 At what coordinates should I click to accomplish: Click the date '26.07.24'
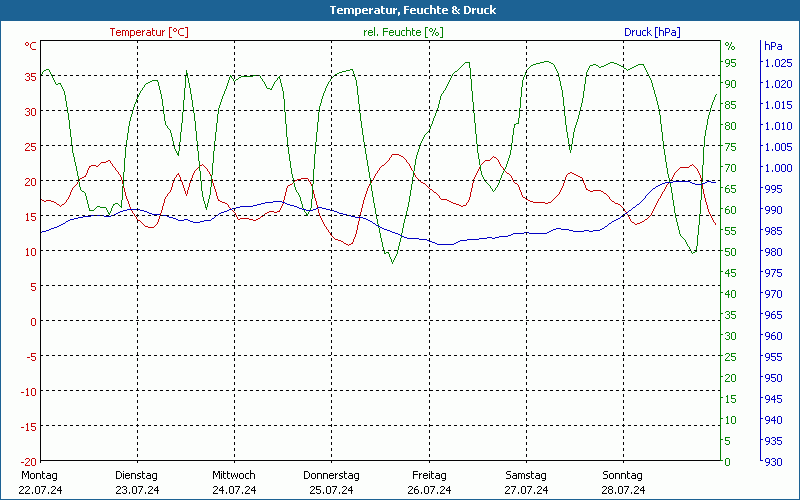pos(429,490)
